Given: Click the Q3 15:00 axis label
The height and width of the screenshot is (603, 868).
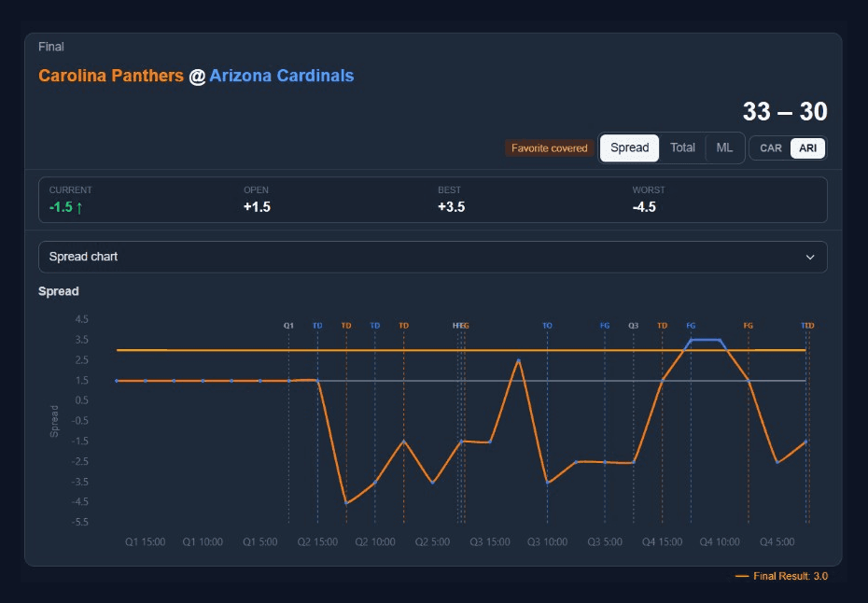Looking at the screenshot, I should pyautogui.click(x=490, y=542).
